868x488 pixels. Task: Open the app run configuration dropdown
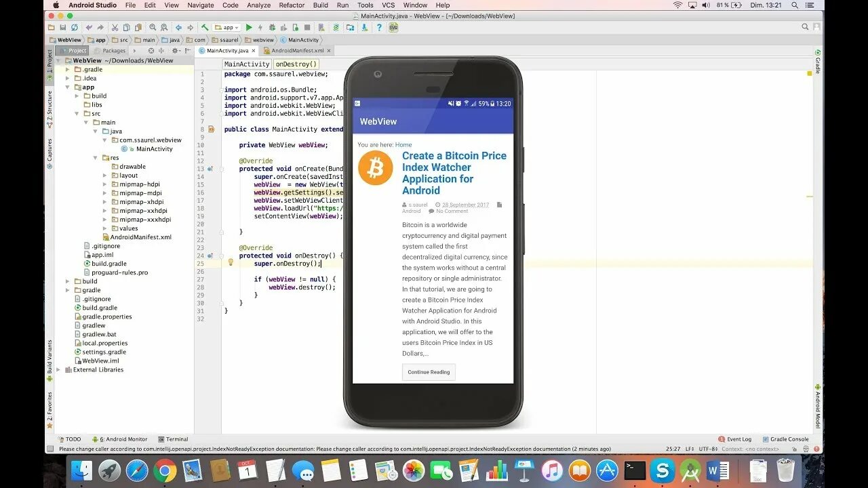(226, 27)
